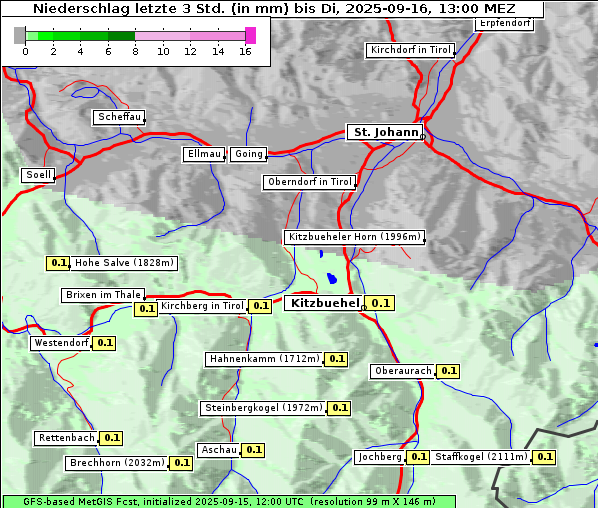This screenshot has height=508, width=598.
Task: Click the 0.1 marker beside Aschau
Action: click(253, 450)
